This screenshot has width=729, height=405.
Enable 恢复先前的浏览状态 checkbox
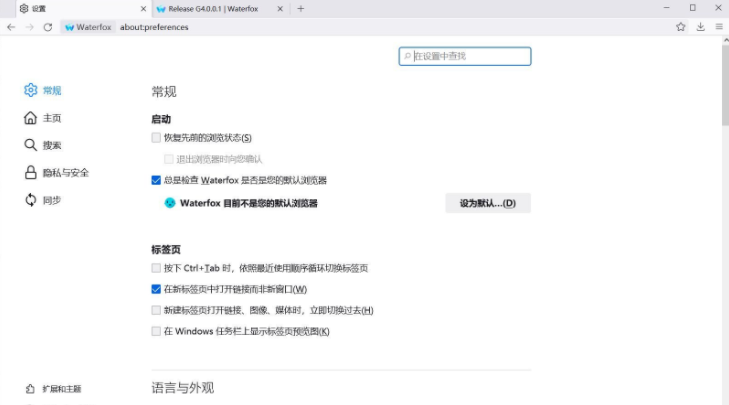tap(156, 137)
